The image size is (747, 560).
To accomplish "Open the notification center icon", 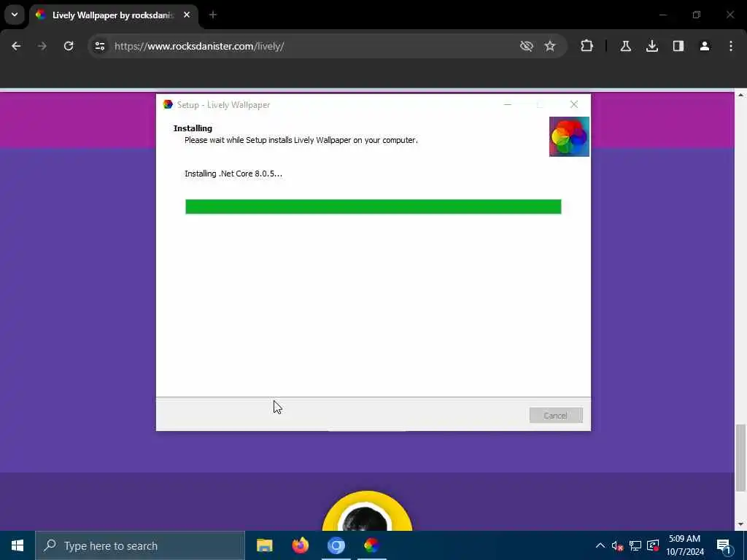I will click(x=724, y=546).
